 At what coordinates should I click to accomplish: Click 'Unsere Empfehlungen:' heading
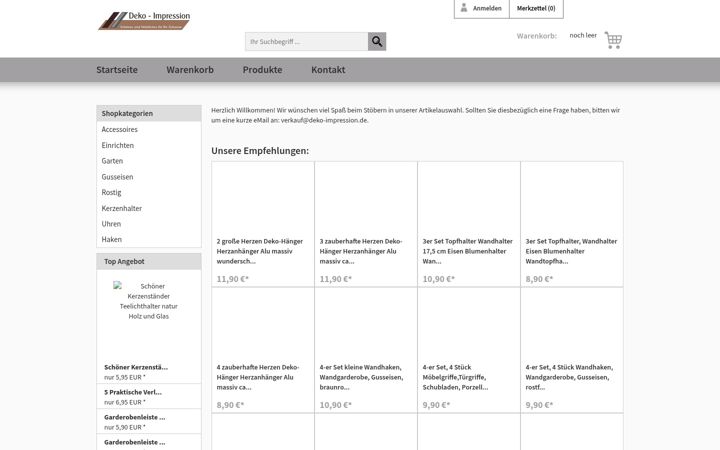coord(260,151)
